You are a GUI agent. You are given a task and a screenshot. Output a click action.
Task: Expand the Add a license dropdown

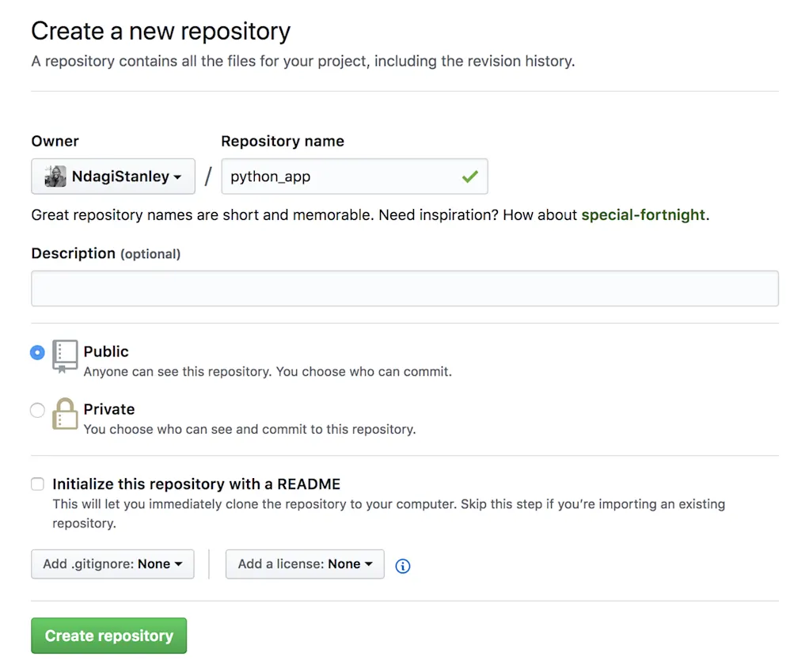(305, 564)
